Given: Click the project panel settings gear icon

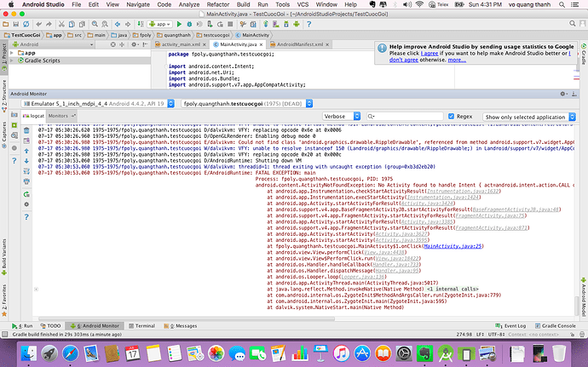Looking at the screenshot, I should 134,44.
